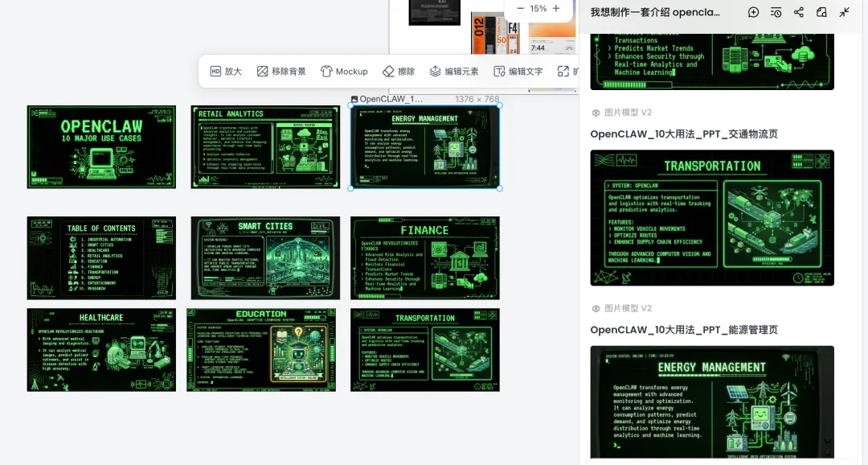Viewport: 868px width, 465px height.
Task: Select the Retail Analytics slide on canvas
Action: (266, 147)
